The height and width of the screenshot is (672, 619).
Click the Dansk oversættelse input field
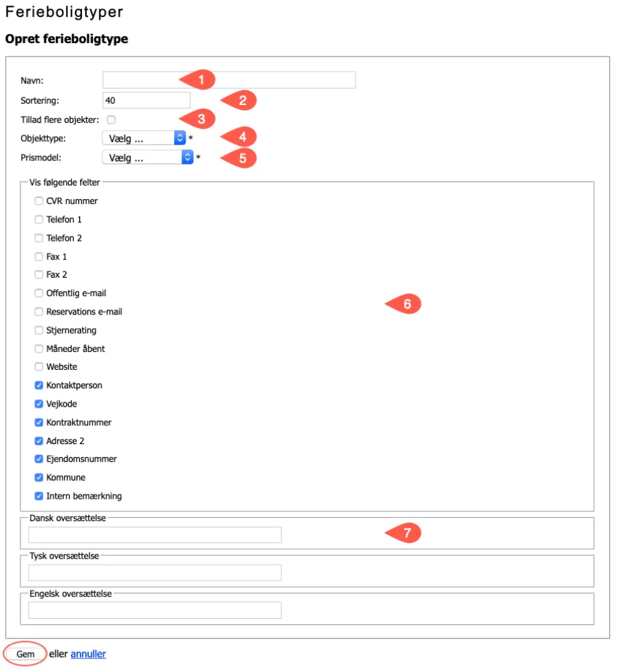[x=155, y=535]
